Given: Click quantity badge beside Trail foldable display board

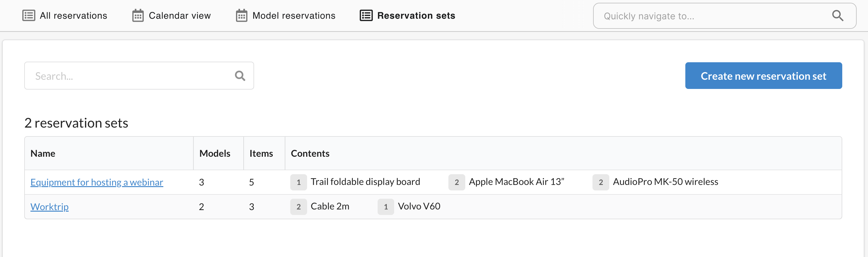Looking at the screenshot, I should pos(299,182).
